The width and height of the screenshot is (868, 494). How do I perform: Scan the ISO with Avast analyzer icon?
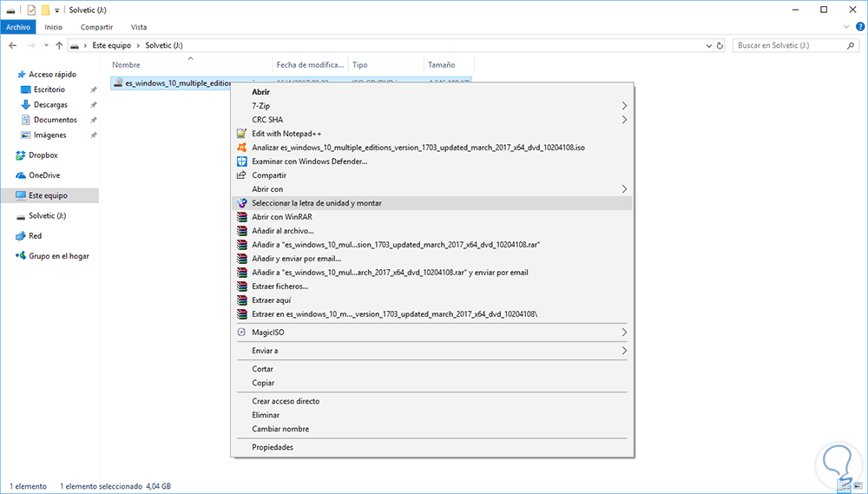point(242,148)
